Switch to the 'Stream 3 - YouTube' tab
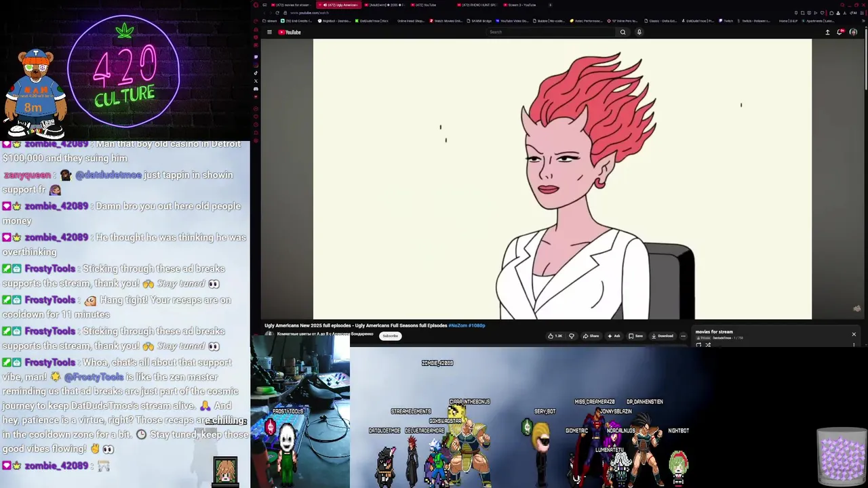868x488 pixels. pyautogui.click(x=522, y=5)
